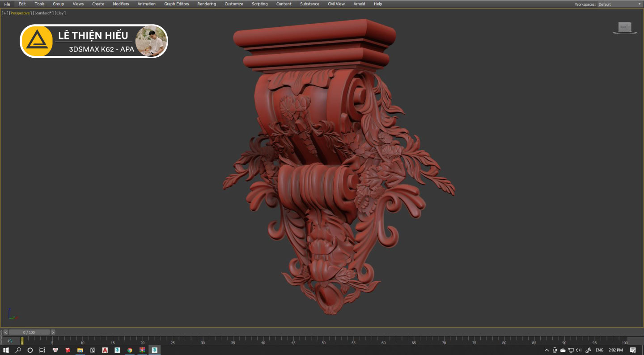Open File Explorer from the taskbar
This screenshot has height=355, width=644.
point(80,350)
